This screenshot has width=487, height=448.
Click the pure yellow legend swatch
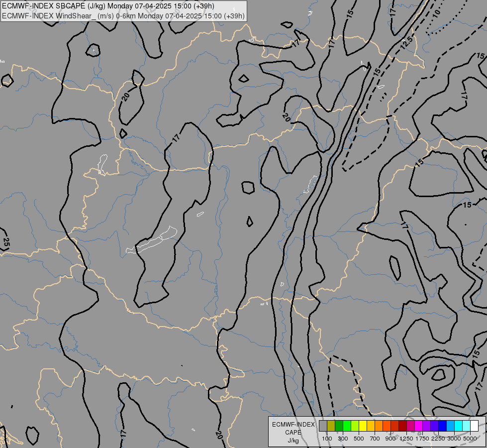click(363, 426)
